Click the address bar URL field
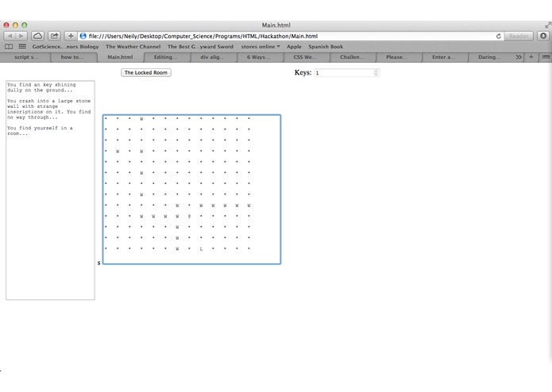552x392 pixels. coord(288,36)
